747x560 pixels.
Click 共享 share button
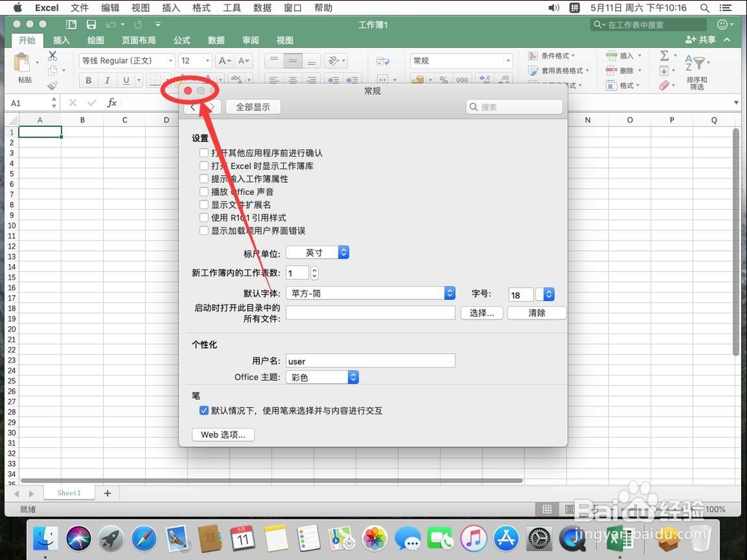tap(701, 40)
